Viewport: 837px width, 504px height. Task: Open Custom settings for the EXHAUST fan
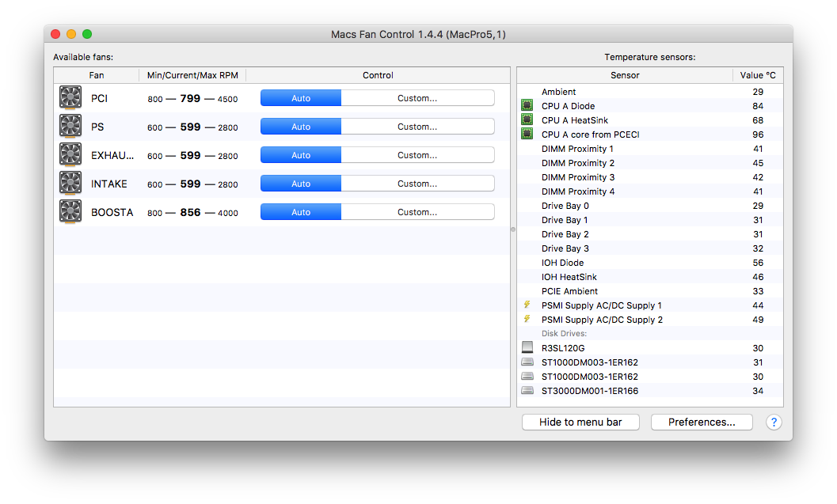click(x=417, y=155)
